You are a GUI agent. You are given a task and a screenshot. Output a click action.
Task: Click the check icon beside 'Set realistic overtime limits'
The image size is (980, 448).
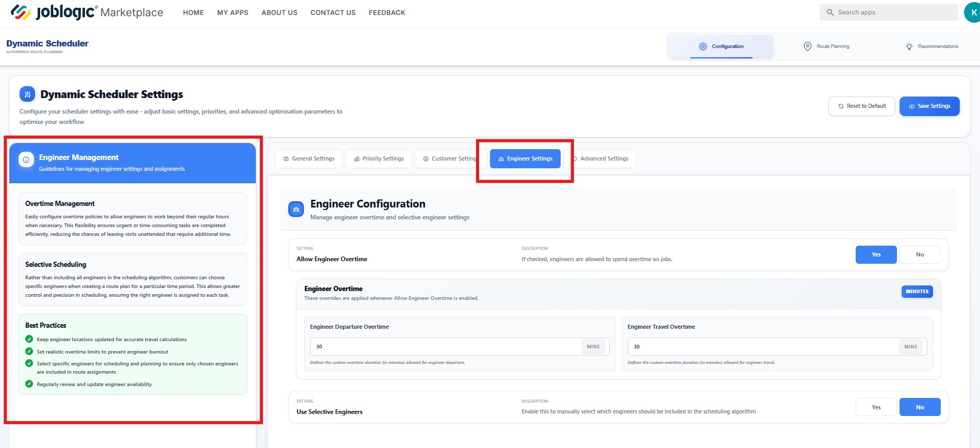click(29, 351)
